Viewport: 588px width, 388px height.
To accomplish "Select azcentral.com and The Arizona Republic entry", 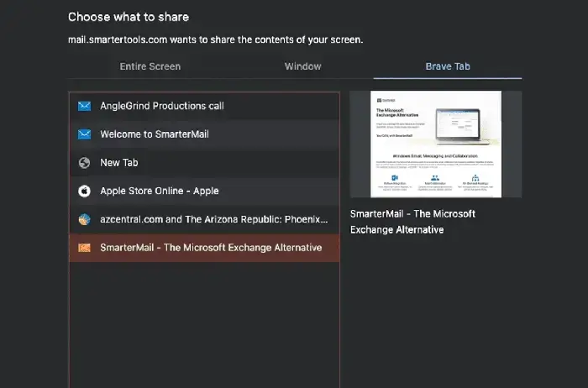I will click(x=204, y=219).
